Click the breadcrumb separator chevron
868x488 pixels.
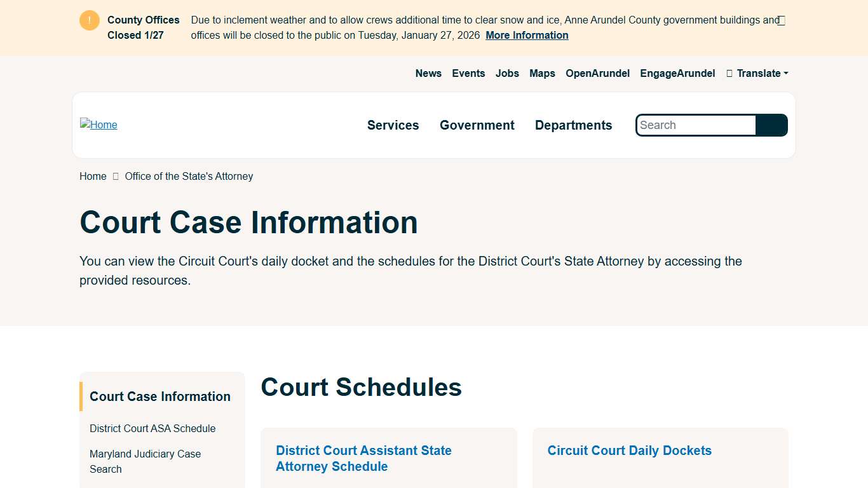[115, 176]
